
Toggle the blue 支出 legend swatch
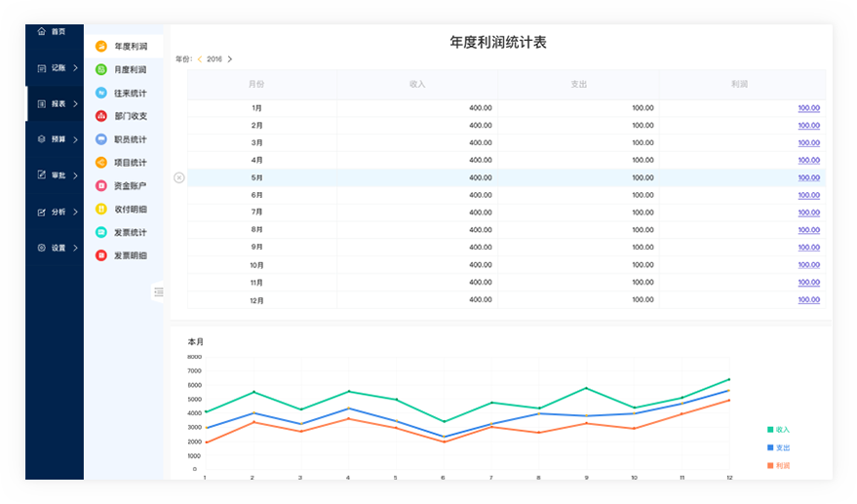point(770,447)
